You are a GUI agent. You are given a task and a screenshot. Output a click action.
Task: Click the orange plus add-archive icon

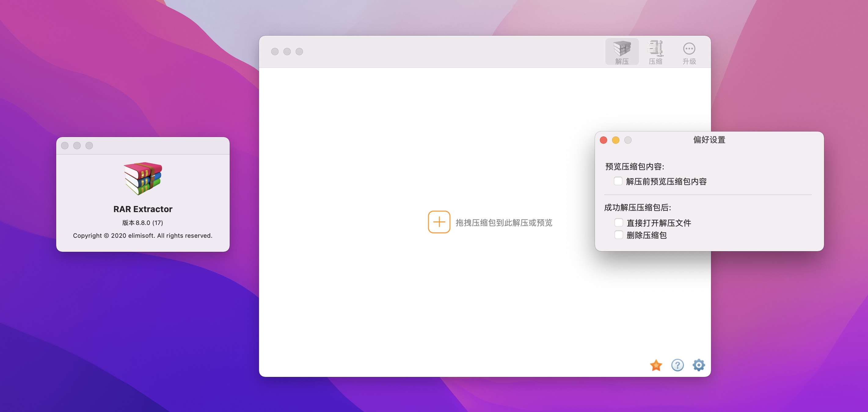point(439,222)
